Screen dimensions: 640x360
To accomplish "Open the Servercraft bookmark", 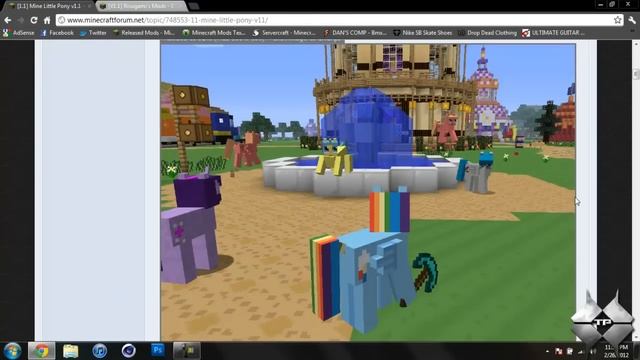I will point(284,33).
